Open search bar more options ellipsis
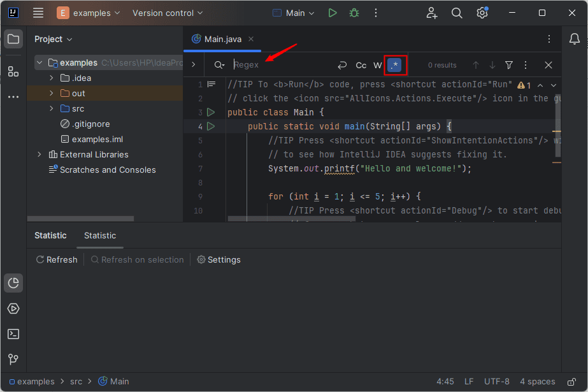Screen dimensions: 588x392 click(x=526, y=65)
